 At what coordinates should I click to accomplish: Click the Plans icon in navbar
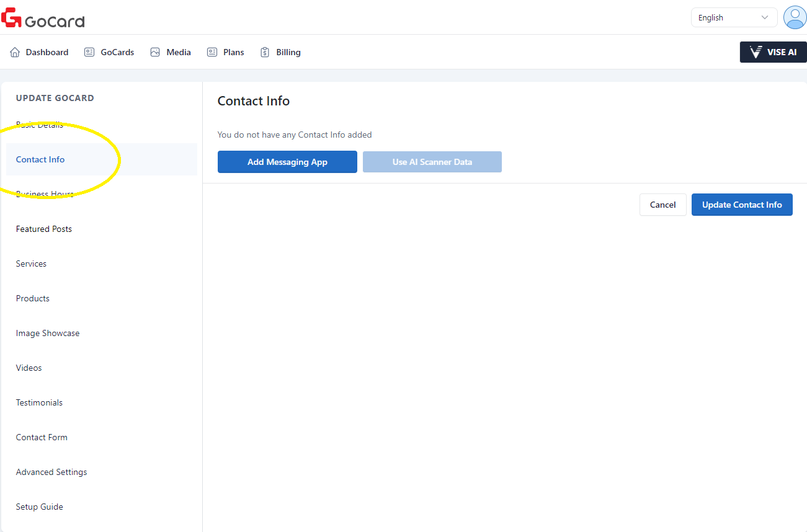coord(212,52)
